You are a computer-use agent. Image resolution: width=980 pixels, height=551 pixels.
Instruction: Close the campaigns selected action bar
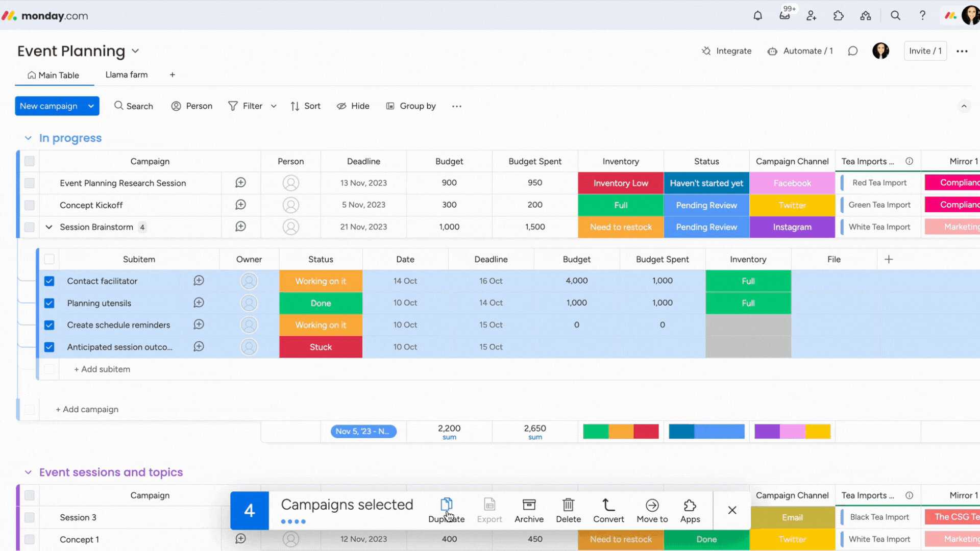tap(732, 510)
